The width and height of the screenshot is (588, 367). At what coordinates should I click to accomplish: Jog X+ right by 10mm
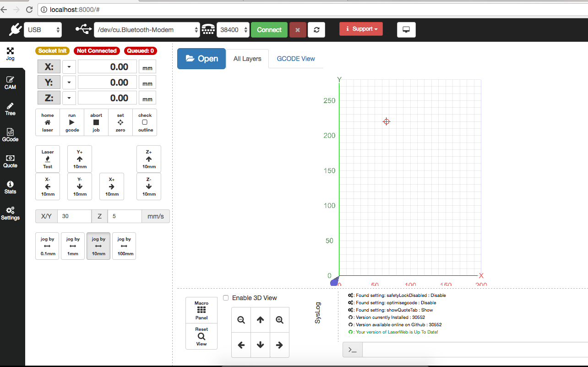tap(112, 186)
